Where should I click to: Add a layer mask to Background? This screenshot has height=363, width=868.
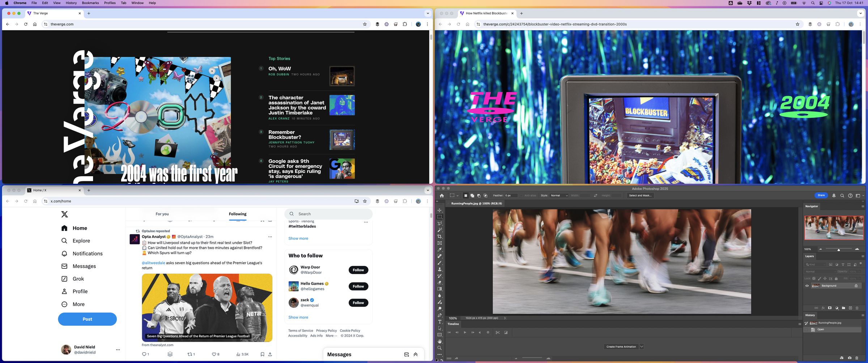(830, 308)
